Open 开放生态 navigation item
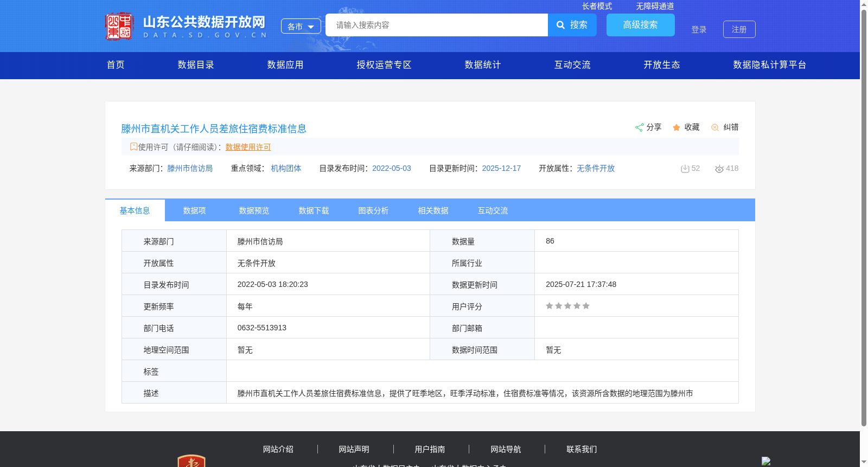Screen dimensions: 868x467 tap(662, 65)
